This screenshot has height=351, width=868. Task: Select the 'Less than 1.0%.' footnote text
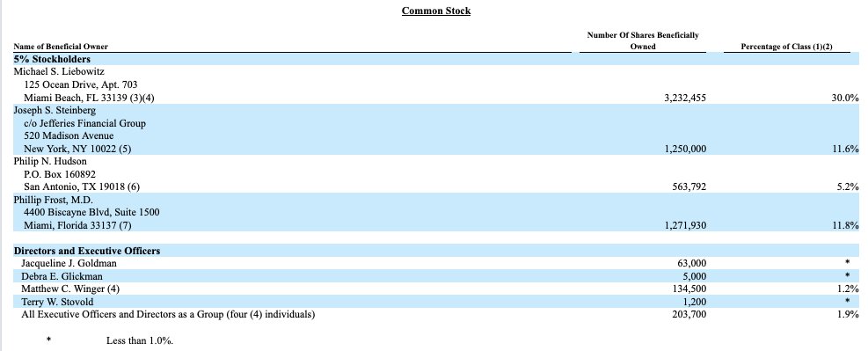(x=140, y=341)
